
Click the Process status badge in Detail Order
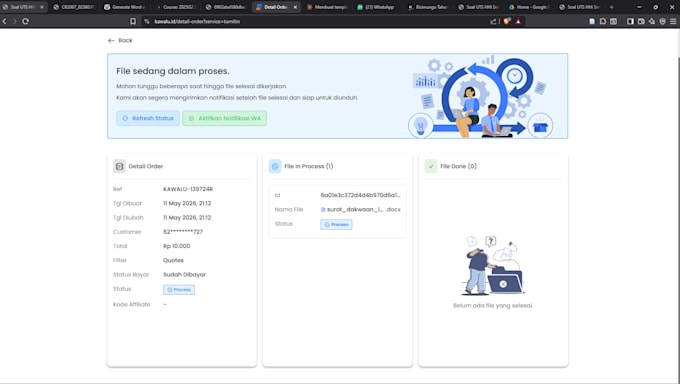179,289
